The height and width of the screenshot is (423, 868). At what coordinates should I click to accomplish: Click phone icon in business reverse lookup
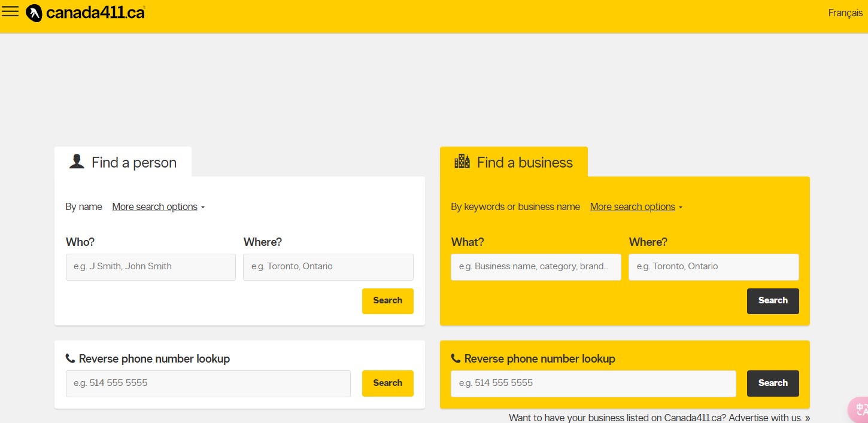(456, 358)
